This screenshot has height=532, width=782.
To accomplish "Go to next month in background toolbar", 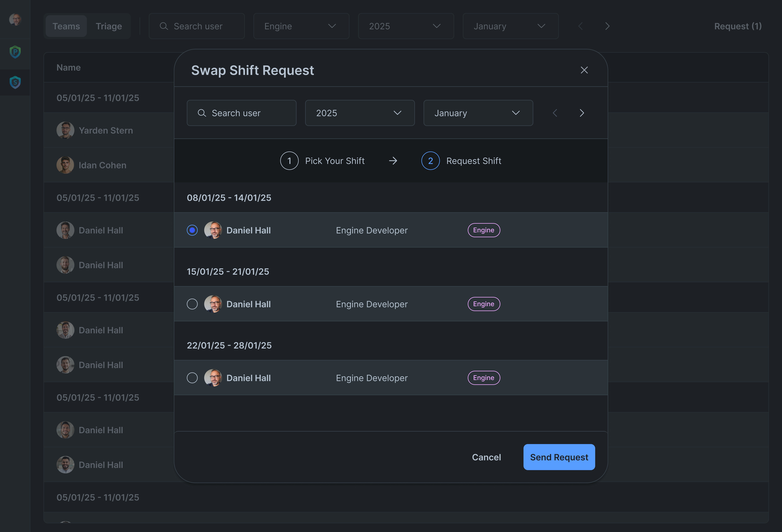I will [x=607, y=26].
